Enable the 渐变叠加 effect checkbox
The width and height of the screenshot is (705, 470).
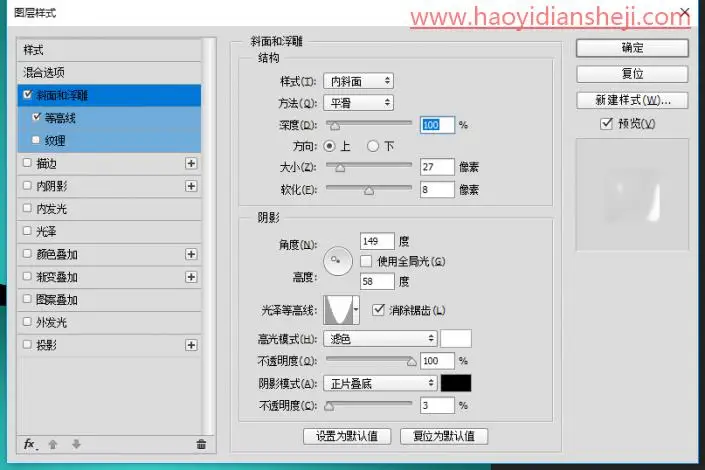point(27,276)
